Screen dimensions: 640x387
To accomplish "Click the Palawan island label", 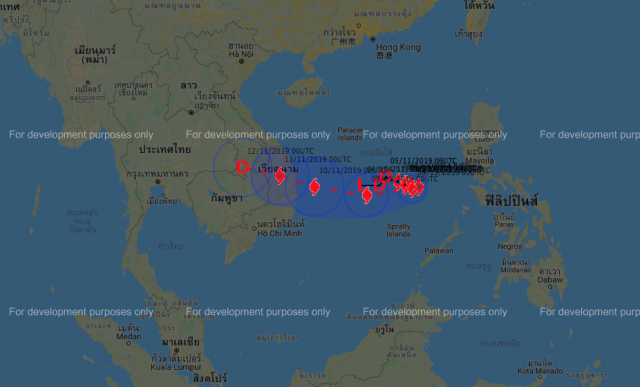I will pyautogui.click(x=439, y=251).
